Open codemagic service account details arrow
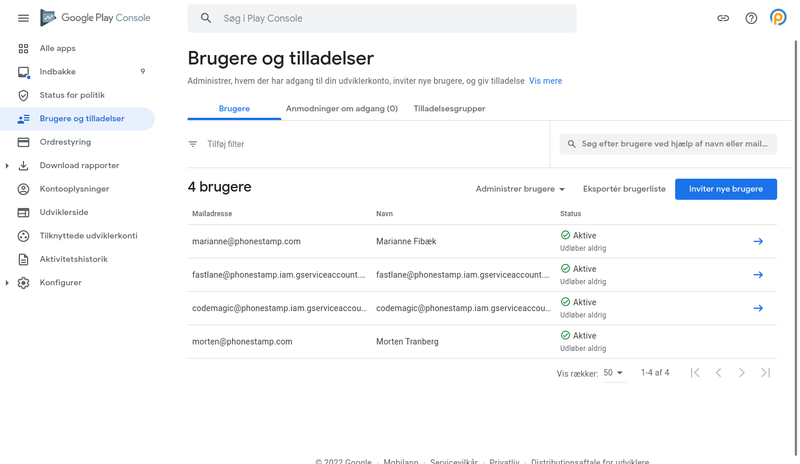 point(758,308)
